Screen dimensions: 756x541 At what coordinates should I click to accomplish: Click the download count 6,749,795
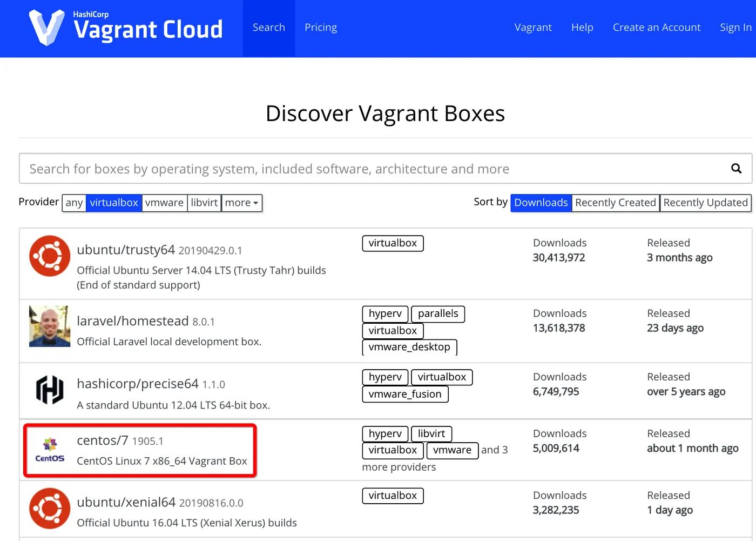coord(556,391)
